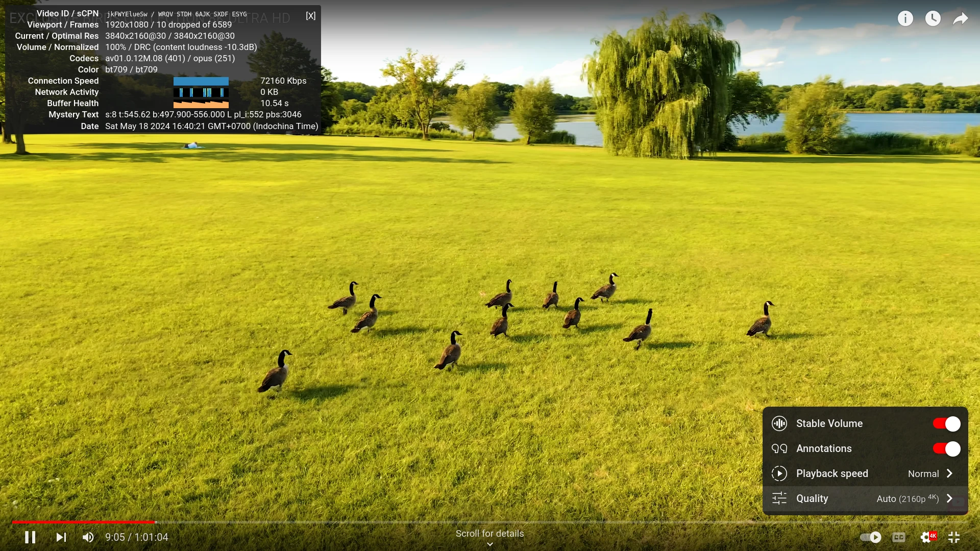Click the Mystery Text value line
The height and width of the screenshot is (551, 980).
coord(203,114)
